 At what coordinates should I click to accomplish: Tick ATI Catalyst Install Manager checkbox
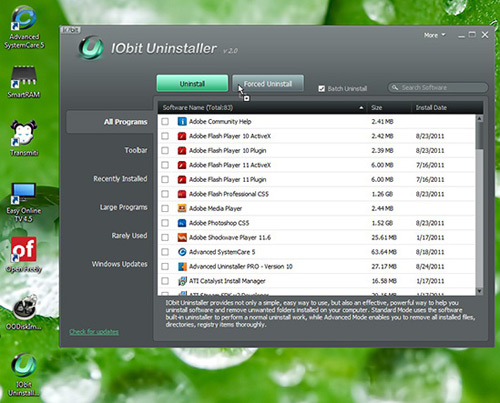pos(165,281)
